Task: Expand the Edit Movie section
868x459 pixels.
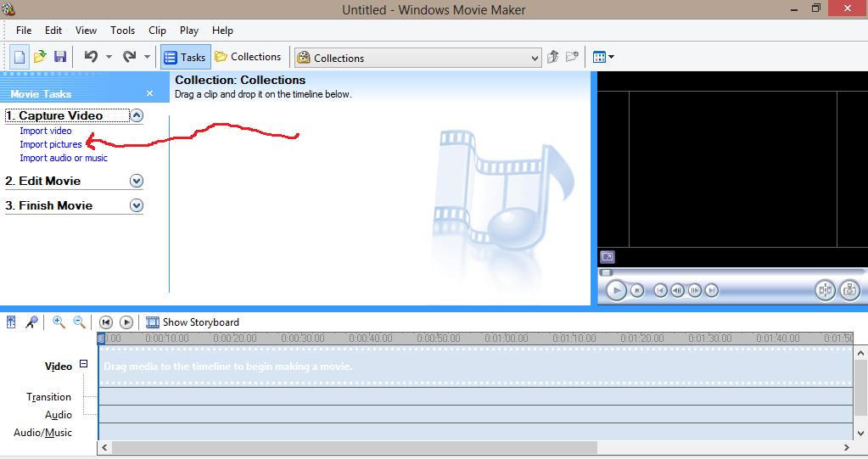Action: pyautogui.click(x=136, y=181)
